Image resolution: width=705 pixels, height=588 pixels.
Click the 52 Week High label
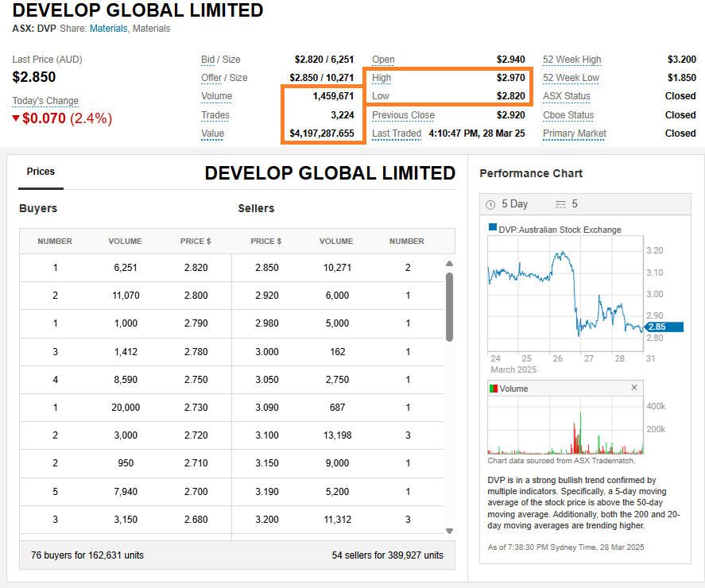click(x=571, y=60)
